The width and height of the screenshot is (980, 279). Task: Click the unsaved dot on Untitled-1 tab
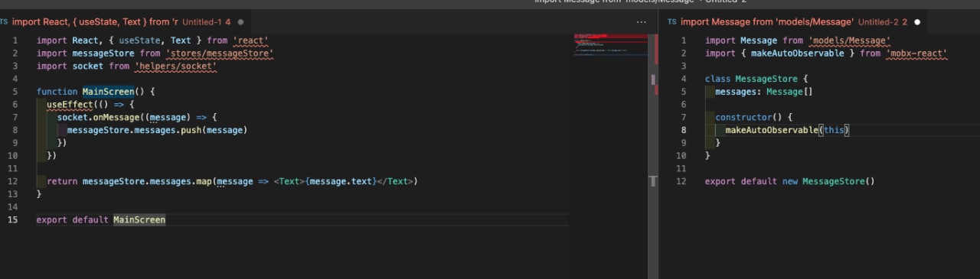tap(240, 22)
